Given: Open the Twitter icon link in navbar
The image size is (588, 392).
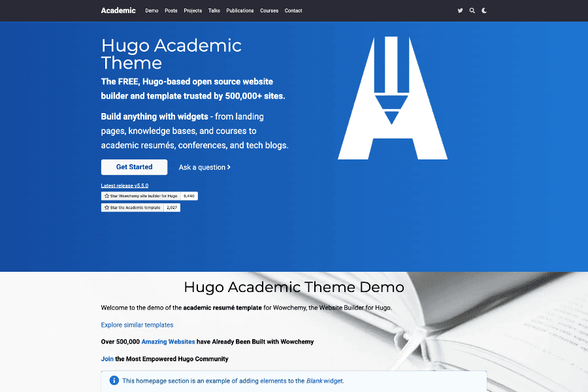Looking at the screenshot, I should coord(460,10).
